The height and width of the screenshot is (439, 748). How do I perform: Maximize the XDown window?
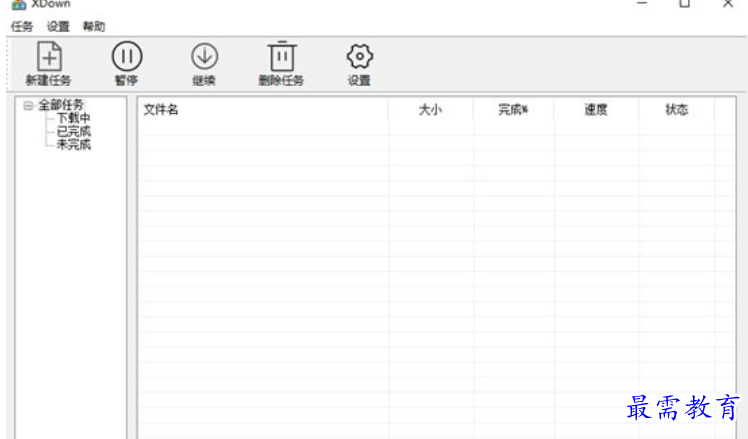tap(685, 4)
